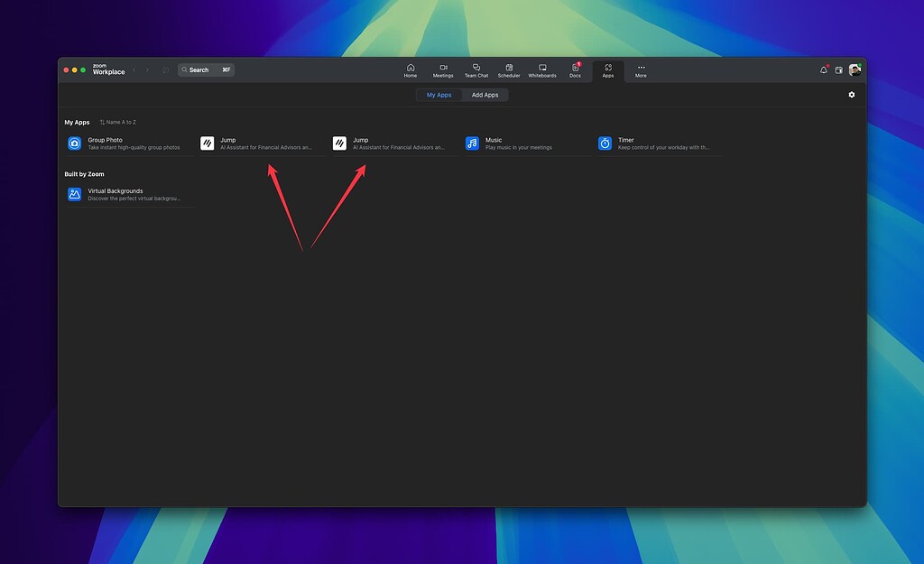Click the Team Chat icon

476,70
